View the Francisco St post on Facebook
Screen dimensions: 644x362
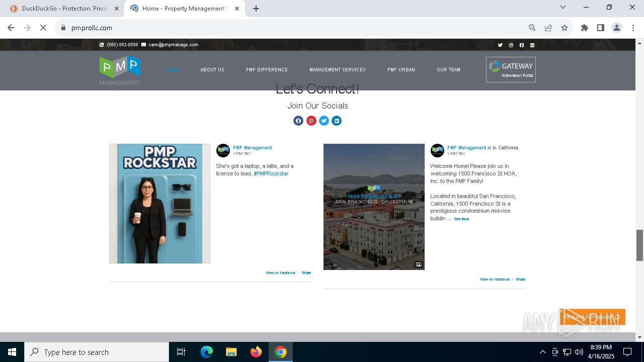pyautogui.click(x=495, y=279)
